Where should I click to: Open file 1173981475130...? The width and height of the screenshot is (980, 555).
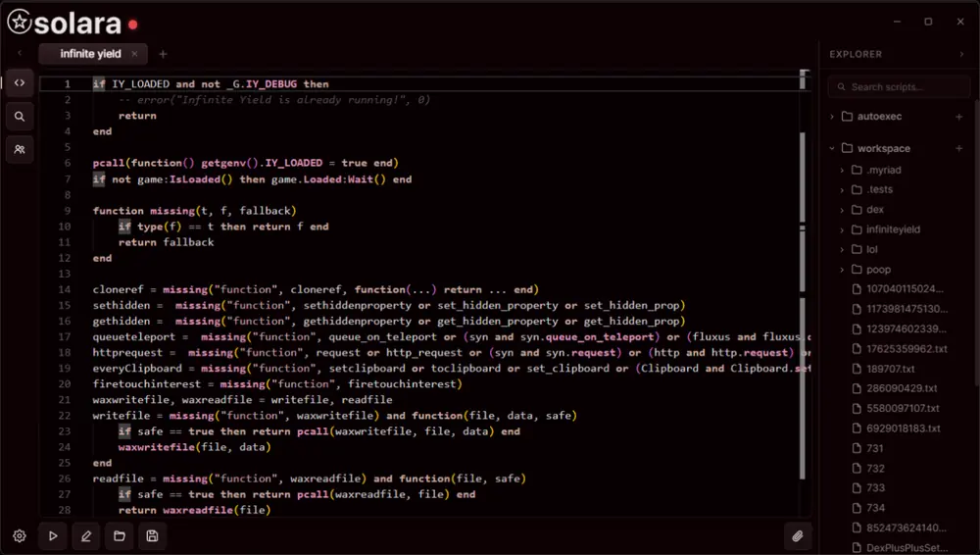(x=900, y=309)
